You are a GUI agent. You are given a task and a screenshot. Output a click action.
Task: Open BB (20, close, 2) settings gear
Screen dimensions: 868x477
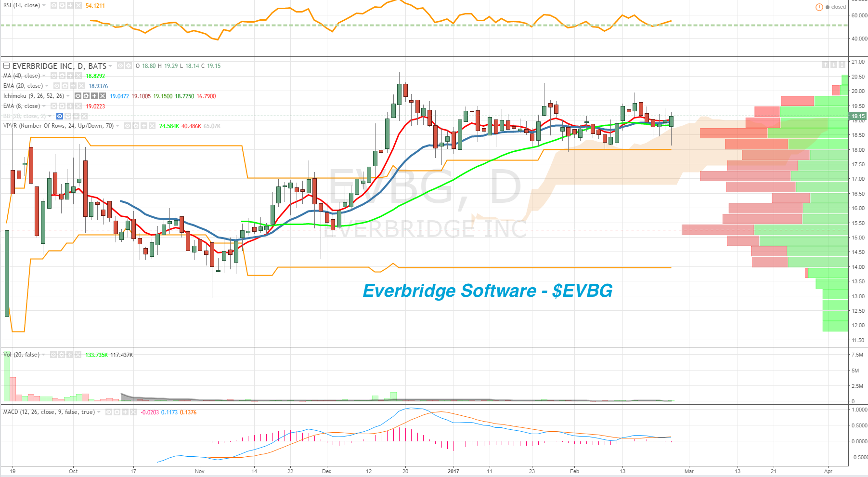(x=68, y=116)
